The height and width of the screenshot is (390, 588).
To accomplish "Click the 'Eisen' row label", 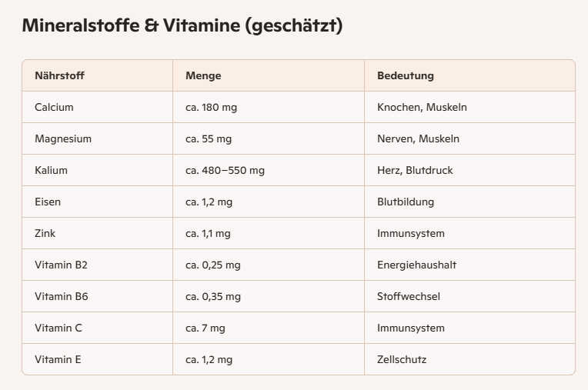I will coord(48,202).
